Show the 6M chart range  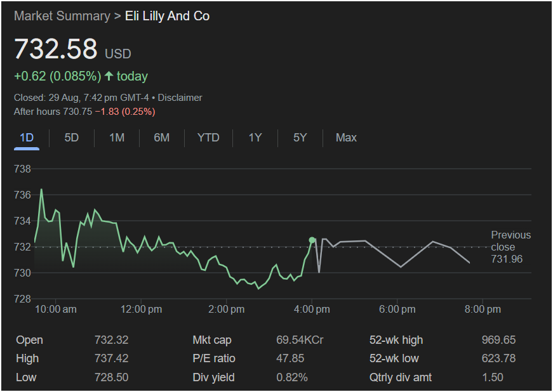[162, 138]
